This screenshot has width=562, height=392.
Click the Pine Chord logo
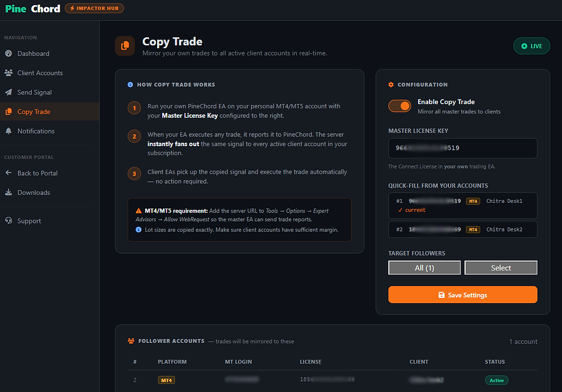(x=33, y=9)
